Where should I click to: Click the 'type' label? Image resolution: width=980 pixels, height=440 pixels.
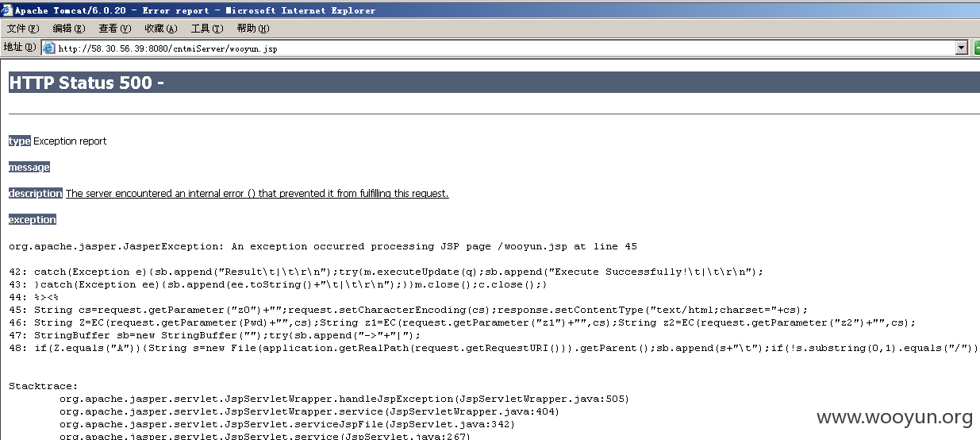coord(20,141)
